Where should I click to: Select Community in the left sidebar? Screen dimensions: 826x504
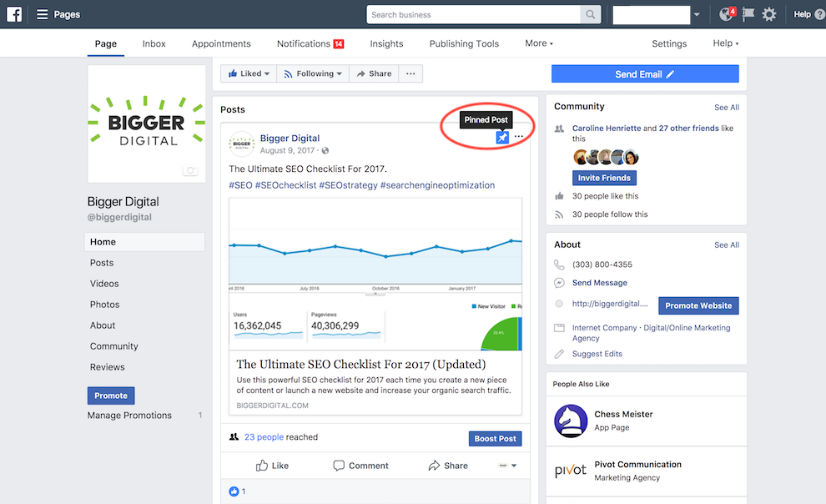click(113, 346)
